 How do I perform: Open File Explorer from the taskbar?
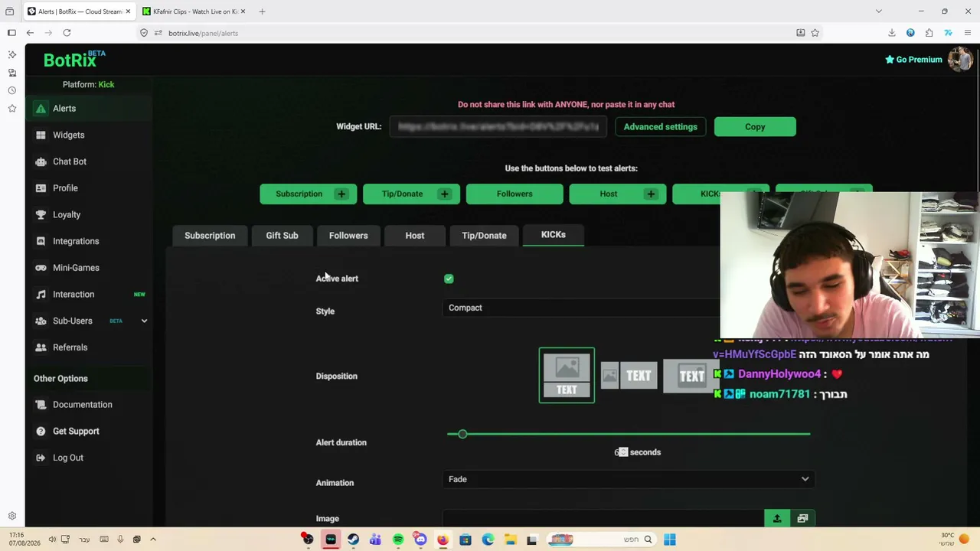(x=510, y=540)
